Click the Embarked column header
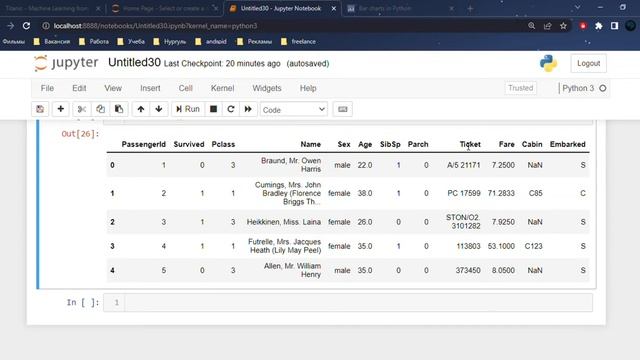Screen dimensions: 640x360 pyautogui.click(x=567, y=144)
